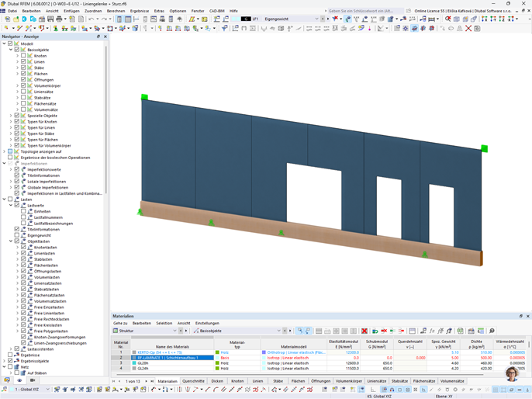
Task: Toggle the Öffnungen checkbox
Action: point(23,79)
